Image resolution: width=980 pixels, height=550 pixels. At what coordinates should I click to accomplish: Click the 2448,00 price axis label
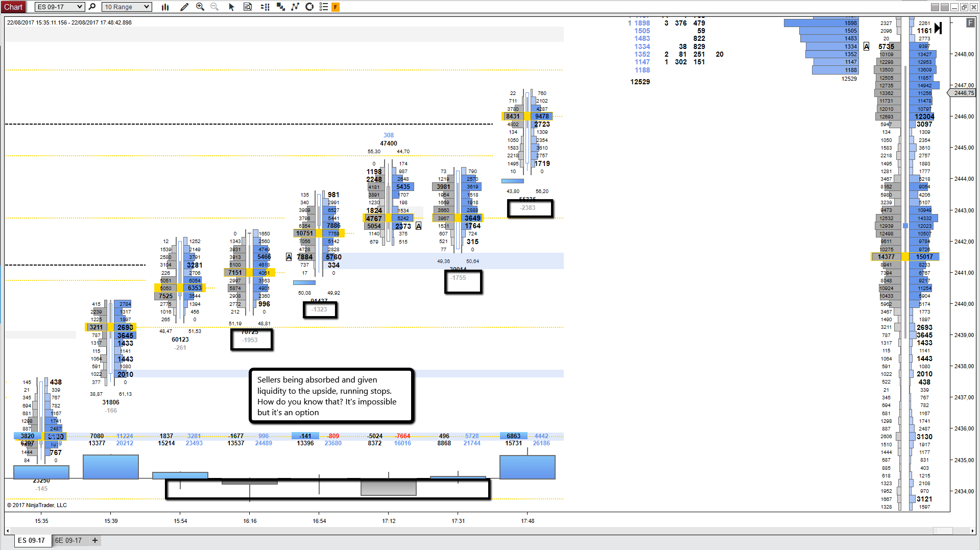pos(964,54)
